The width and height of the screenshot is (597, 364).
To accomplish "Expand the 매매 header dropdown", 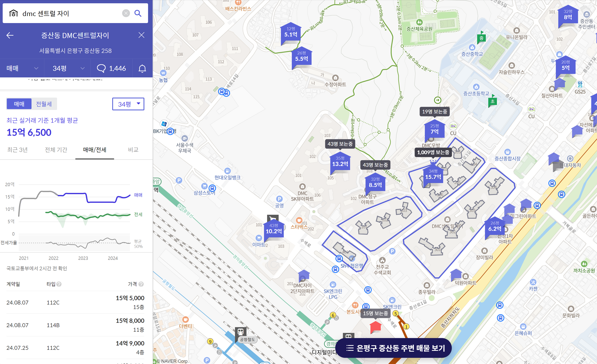I will click(22, 69).
